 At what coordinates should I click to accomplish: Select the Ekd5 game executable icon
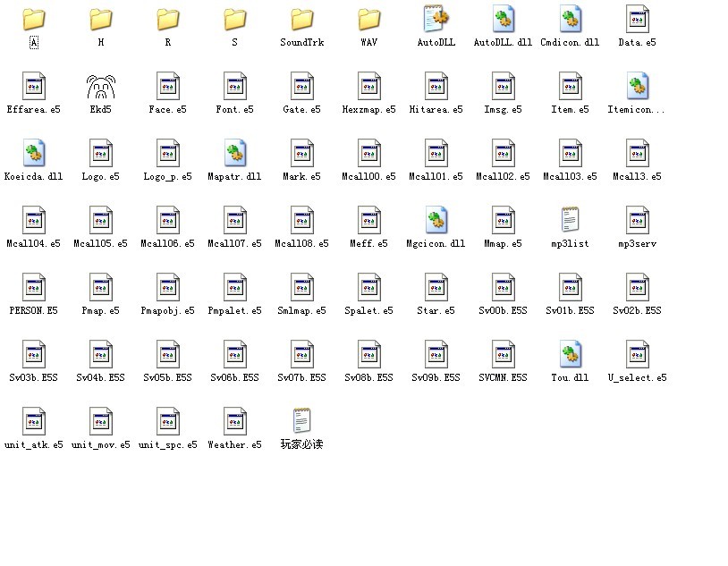pos(101,87)
